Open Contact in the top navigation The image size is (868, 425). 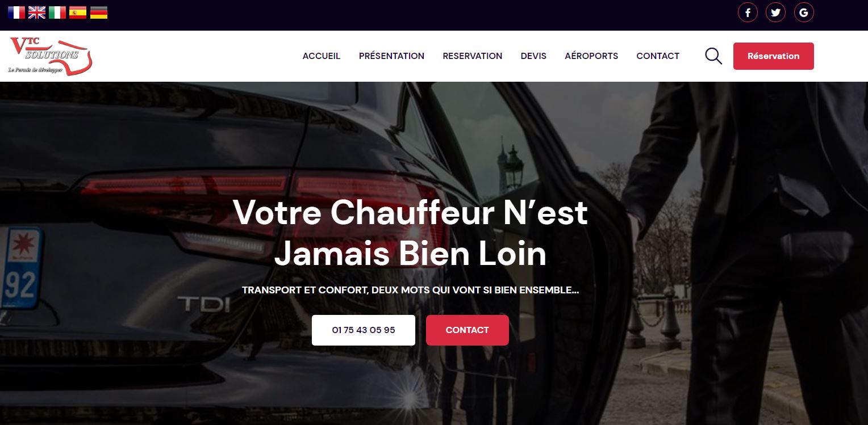coord(658,56)
